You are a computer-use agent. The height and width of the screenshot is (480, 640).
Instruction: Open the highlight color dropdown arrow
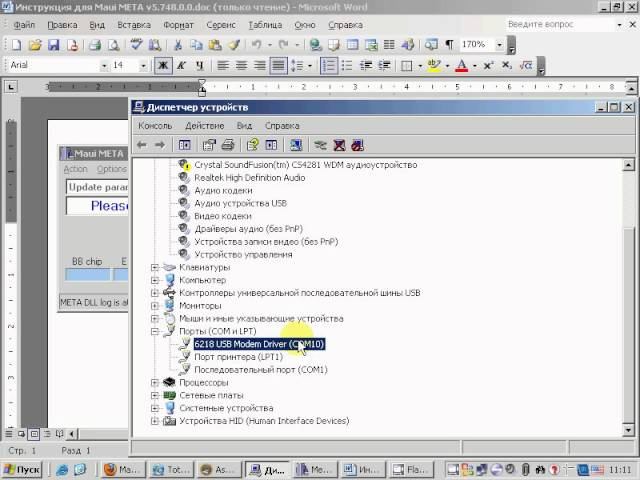pyautogui.click(x=447, y=66)
